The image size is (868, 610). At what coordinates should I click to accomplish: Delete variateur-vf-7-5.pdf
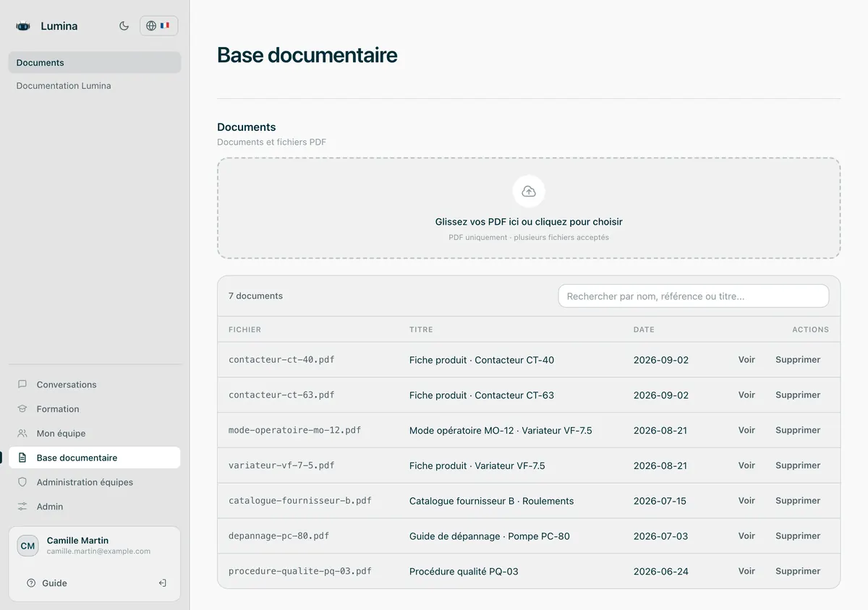point(798,465)
